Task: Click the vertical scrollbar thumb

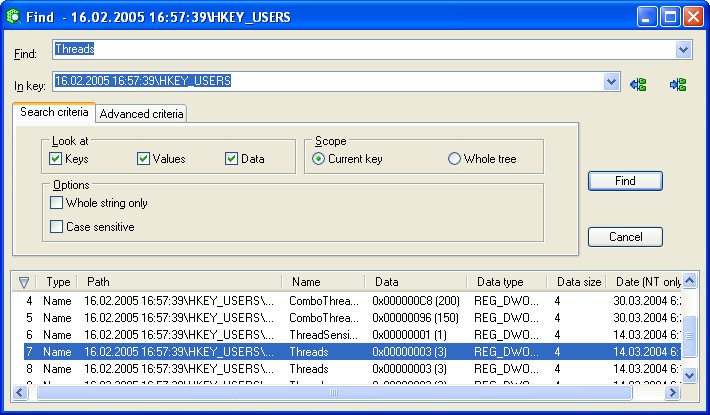Action: [689, 336]
